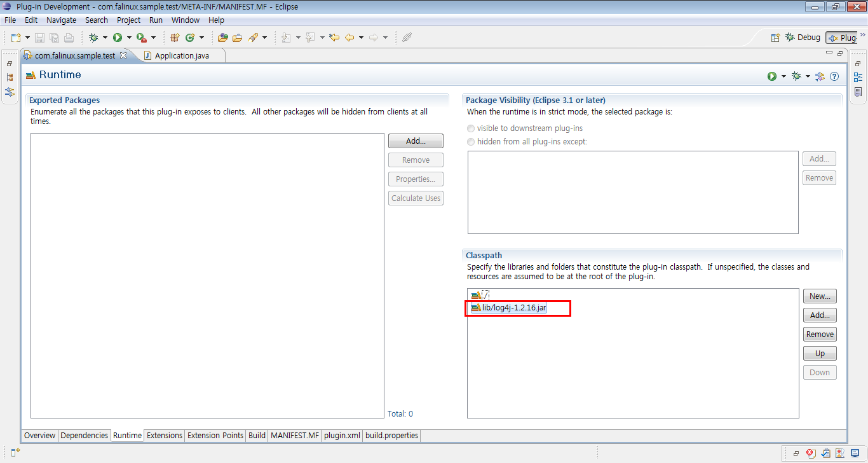Click the main toolbar green Run icon
Viewport: 868px width, 463px height.
tap(118, 38)
